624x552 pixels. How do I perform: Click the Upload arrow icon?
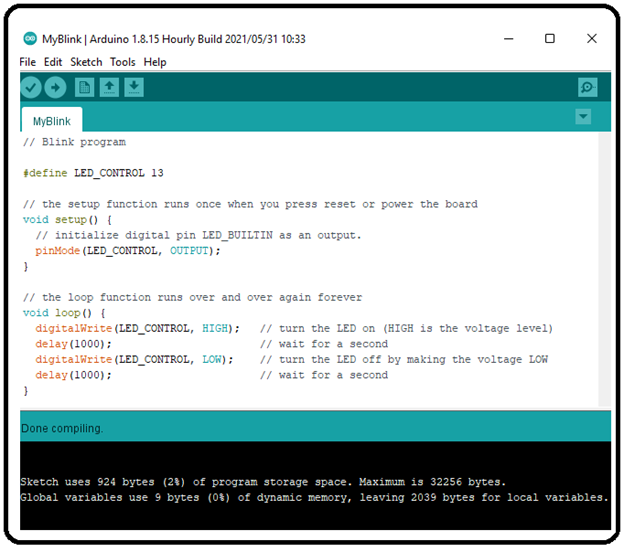55,88
